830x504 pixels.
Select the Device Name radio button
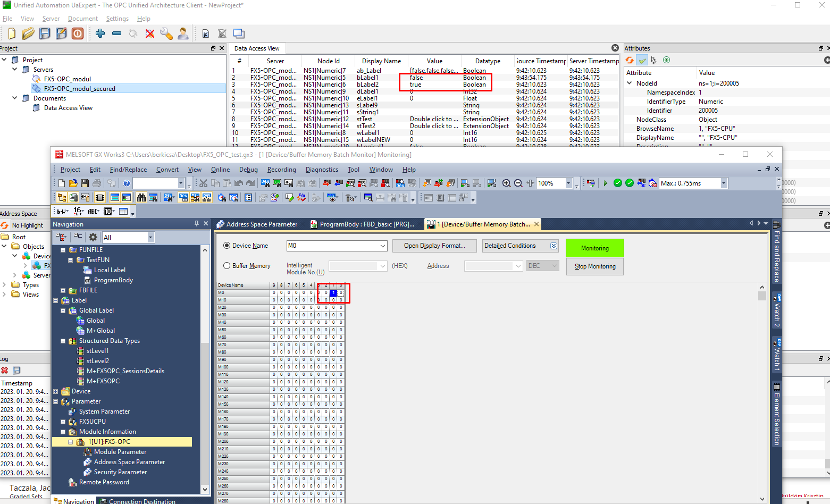pyautogui.click(x=227, y=246)
